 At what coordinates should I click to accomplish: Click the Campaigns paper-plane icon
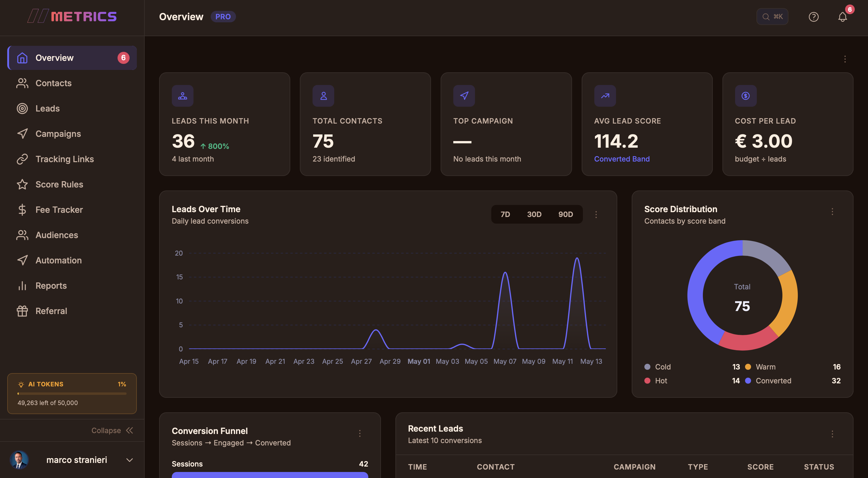click(x=22, y=134)
